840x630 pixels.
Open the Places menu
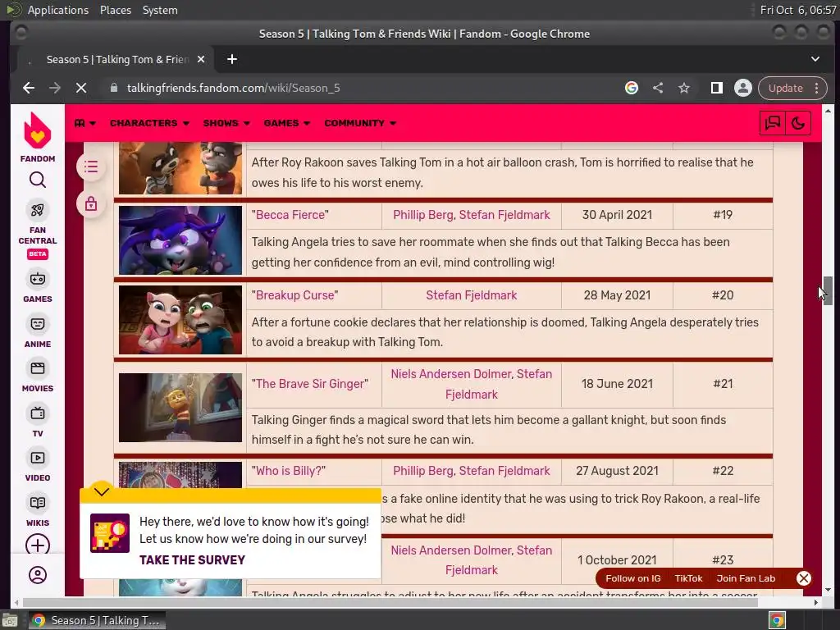point(116,10)
